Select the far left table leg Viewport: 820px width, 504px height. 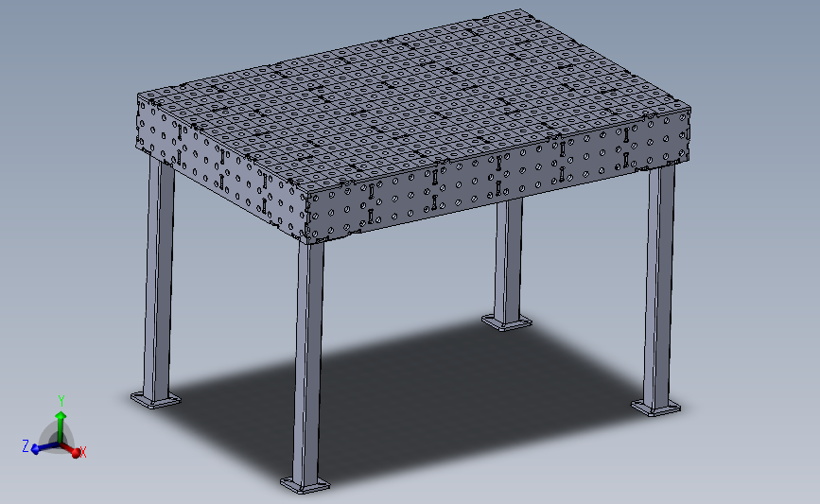[159, 280]
